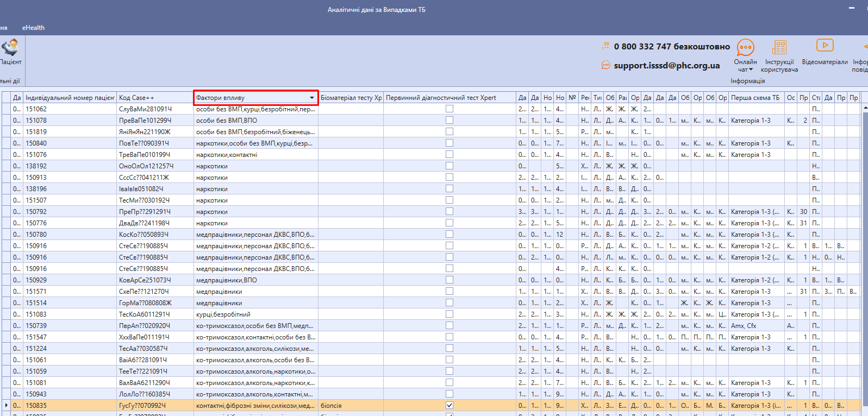Select patient number cell 151571
The image size is (868, 416).
[70, 292]
